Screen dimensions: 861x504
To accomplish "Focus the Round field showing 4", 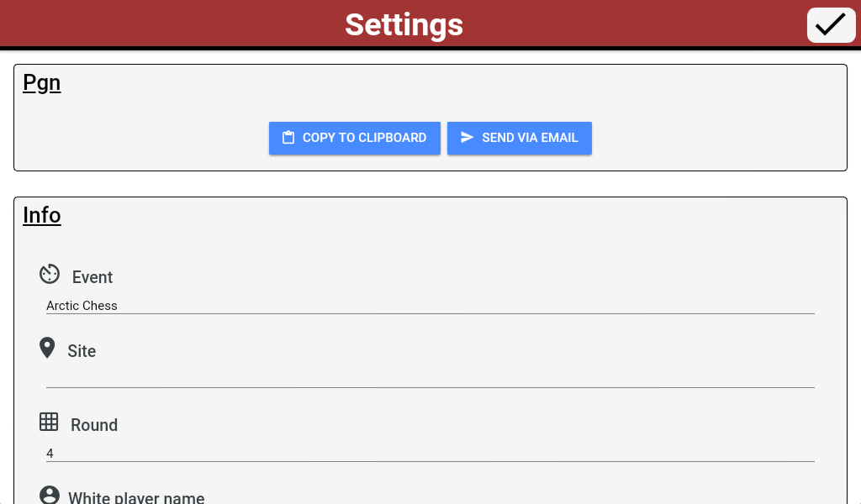I will pyautogui.click(x=429, y=454).
